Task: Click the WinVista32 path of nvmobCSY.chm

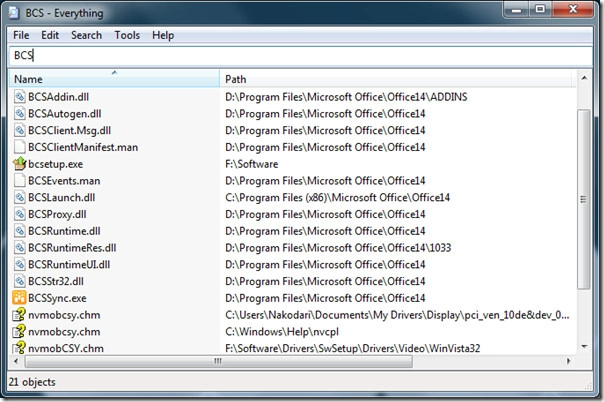Action: (x=352, y=348)
